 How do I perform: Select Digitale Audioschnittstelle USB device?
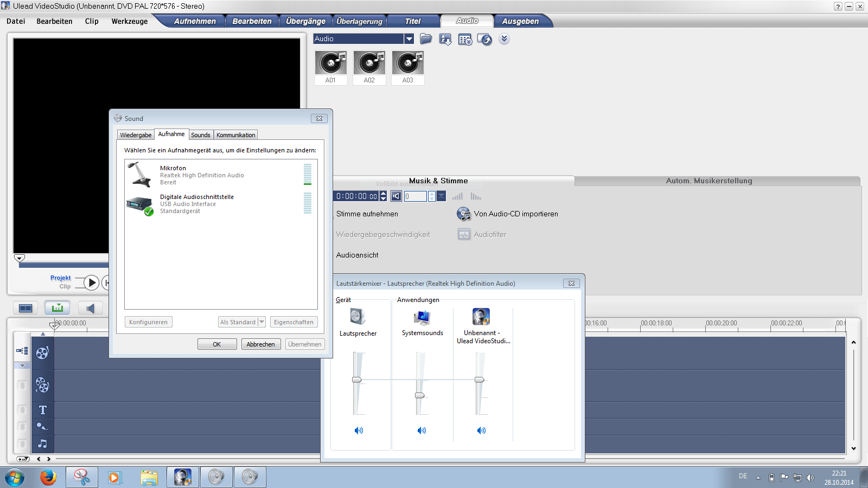coord(221,204)
